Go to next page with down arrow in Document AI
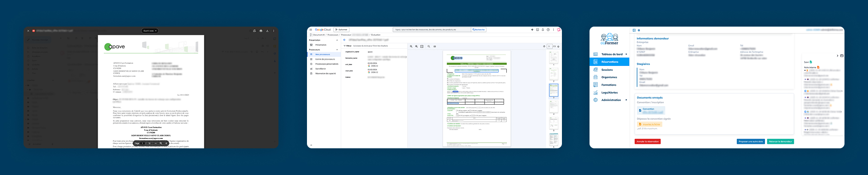868x175 pixels. [x=558, y=46]
